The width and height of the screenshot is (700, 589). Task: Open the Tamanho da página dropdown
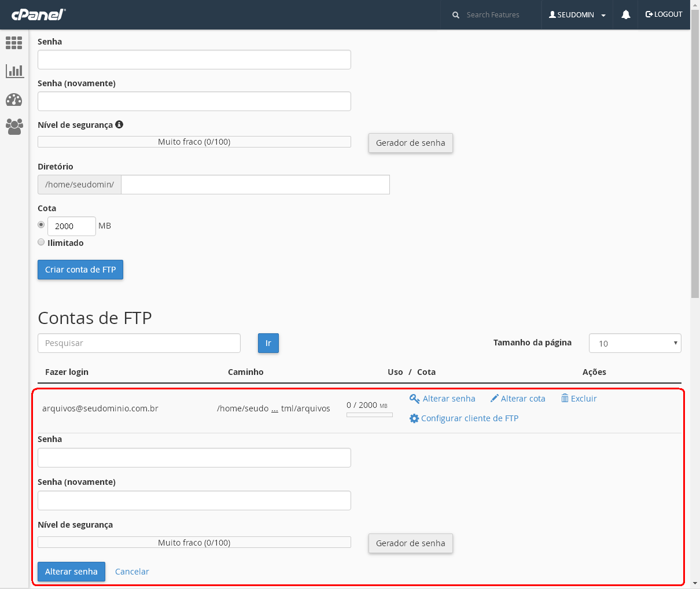coord(635,343)
